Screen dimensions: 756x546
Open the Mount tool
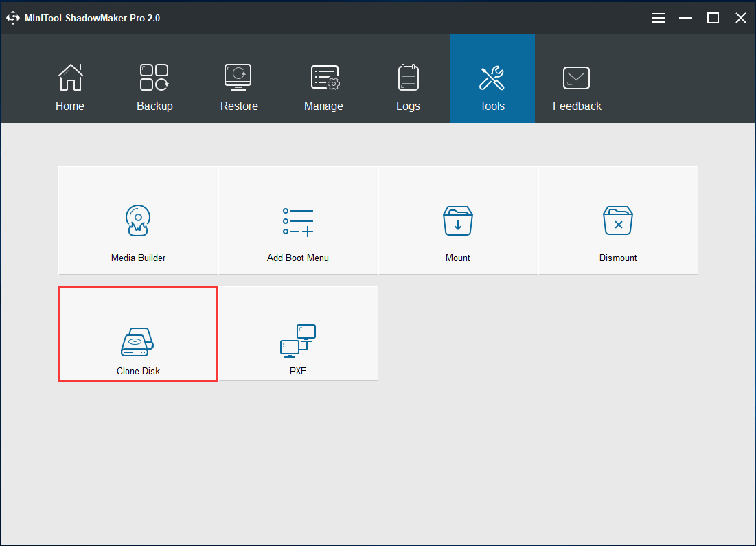tap(457, 220)
